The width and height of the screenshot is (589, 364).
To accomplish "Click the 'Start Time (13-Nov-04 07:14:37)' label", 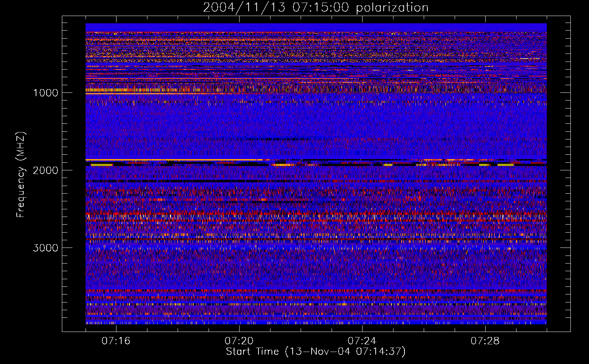I will point(316,352).
